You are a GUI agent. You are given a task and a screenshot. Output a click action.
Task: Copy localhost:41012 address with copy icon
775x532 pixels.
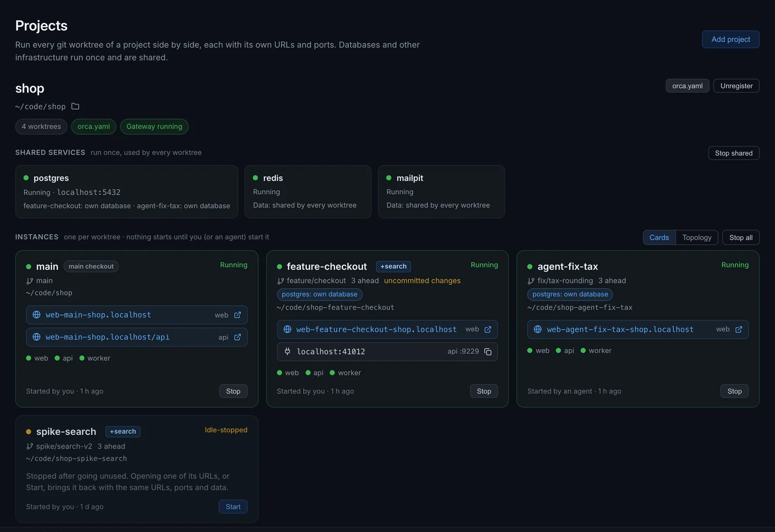[488, 352]
